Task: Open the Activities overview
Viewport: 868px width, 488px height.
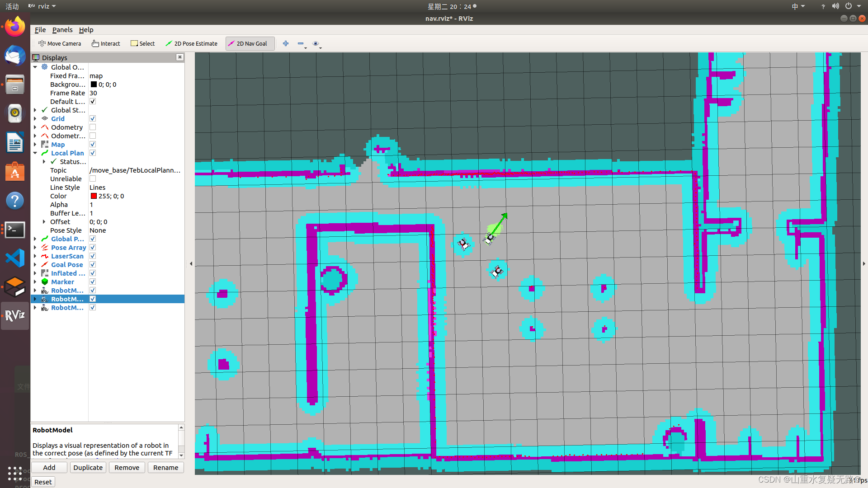Action: coord(12,6)
